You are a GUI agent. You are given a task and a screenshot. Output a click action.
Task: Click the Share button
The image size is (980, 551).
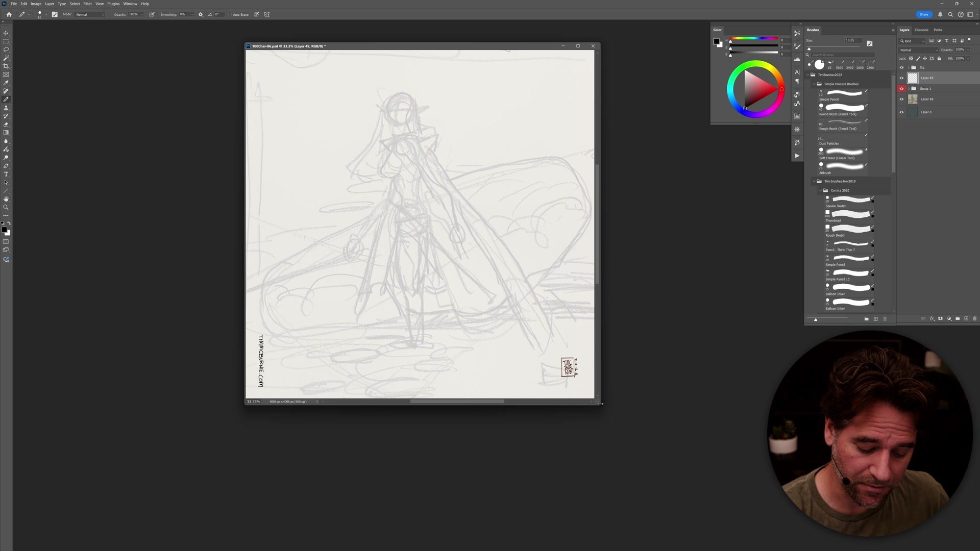[x=924, y=14]
